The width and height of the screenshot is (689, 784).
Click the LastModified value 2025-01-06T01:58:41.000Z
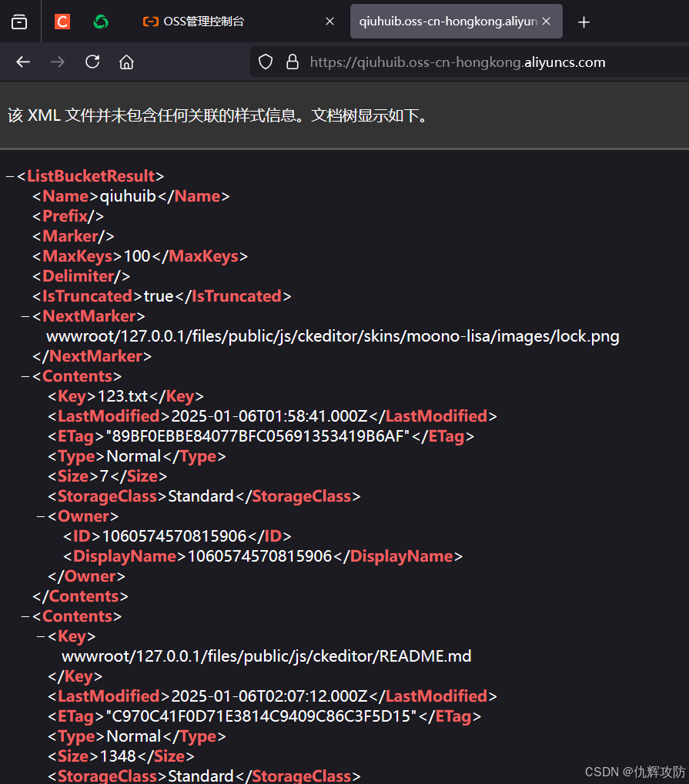tap(269, 416)
